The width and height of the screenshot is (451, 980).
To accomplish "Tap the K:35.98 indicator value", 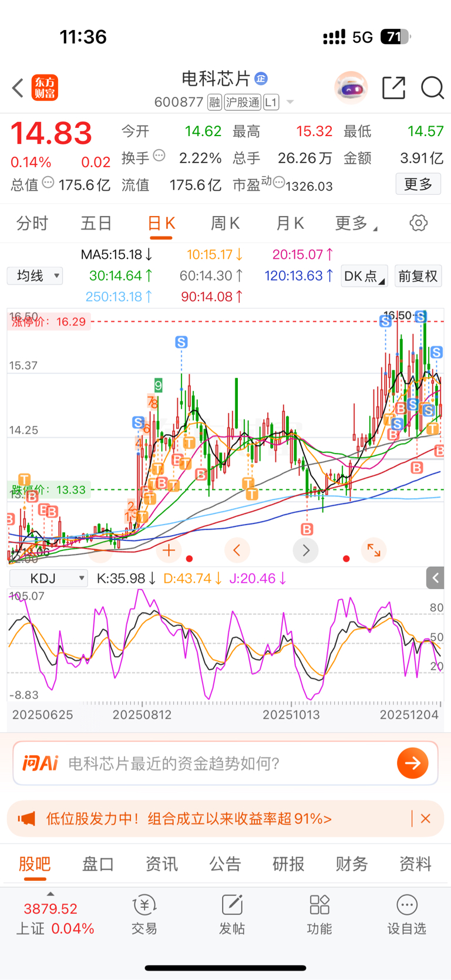I will 126,579.
